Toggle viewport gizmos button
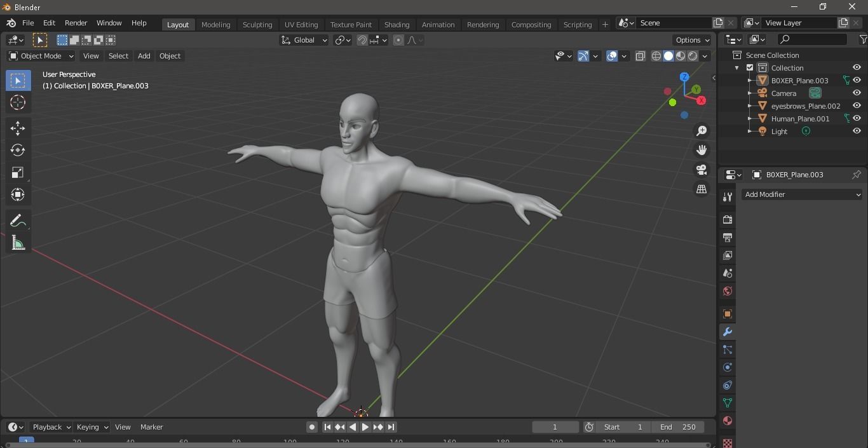This screenshot has height=448, width=868. [583, 56]
